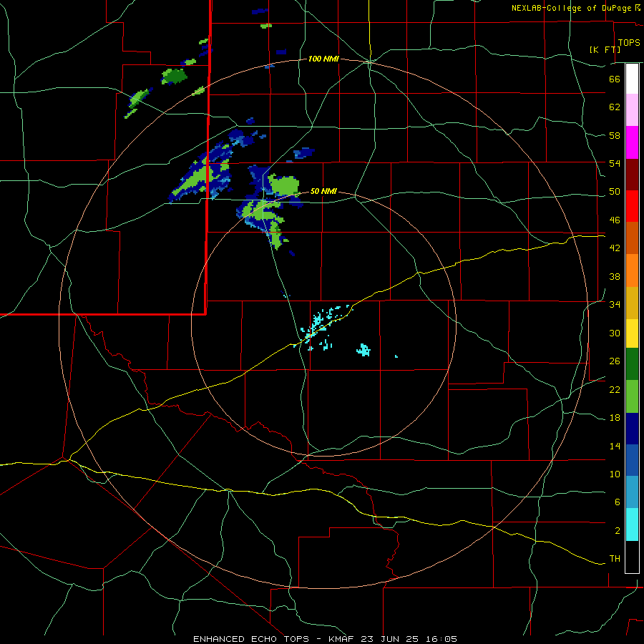The image size is (644, 644).
Task: Click the "14" legend value
Action: pyautogui.click(x=615, y=446)
